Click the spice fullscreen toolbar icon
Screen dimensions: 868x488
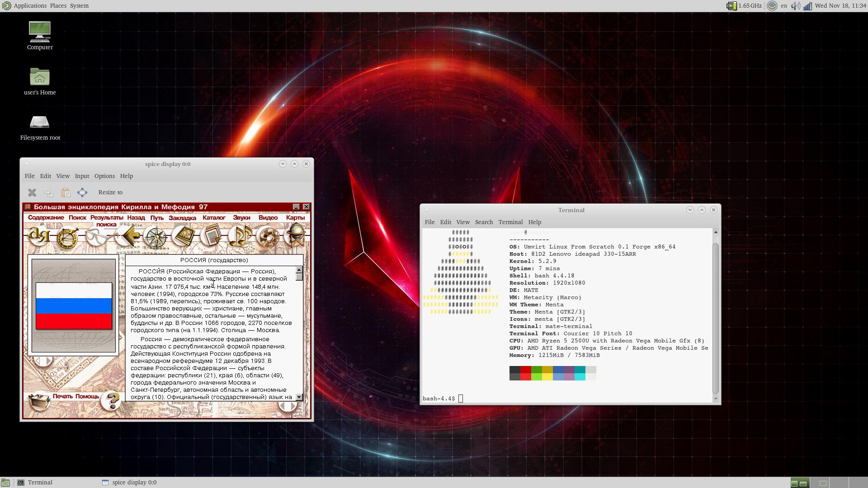tap(82, 192)
